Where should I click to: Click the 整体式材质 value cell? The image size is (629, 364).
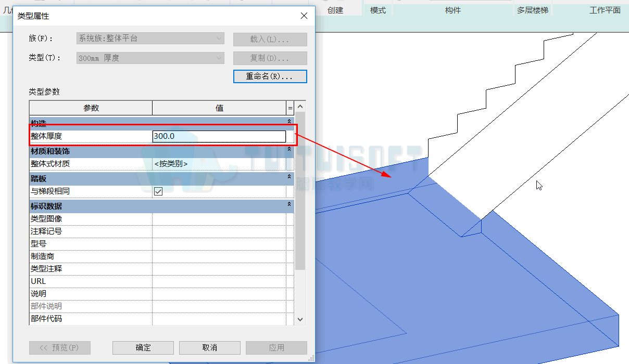(219, 164)
